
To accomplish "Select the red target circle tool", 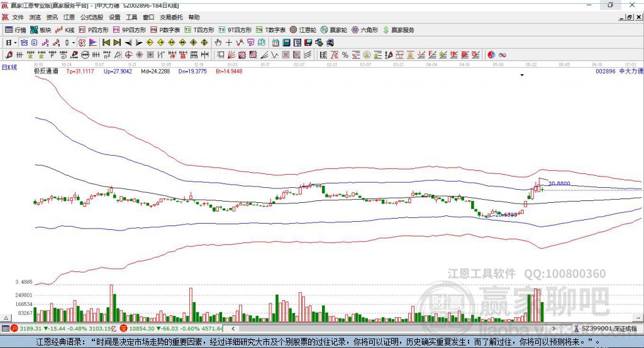I will point(128,55).
